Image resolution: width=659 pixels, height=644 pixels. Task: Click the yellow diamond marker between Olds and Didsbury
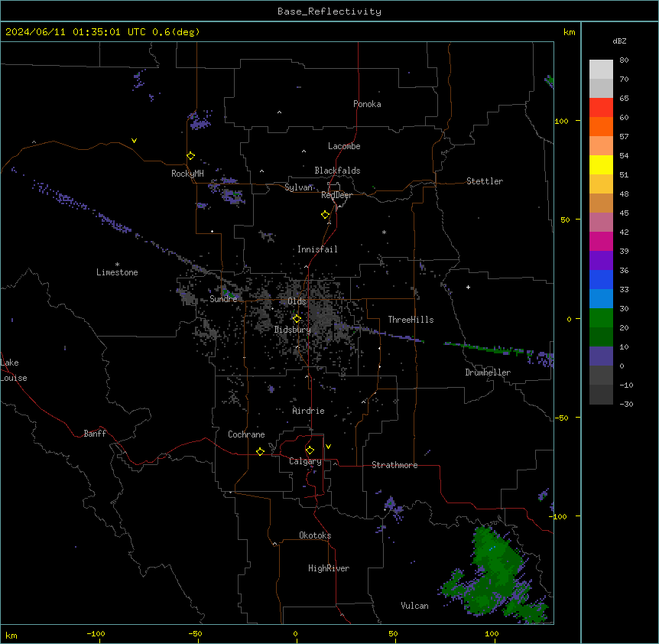coord(297,319)
